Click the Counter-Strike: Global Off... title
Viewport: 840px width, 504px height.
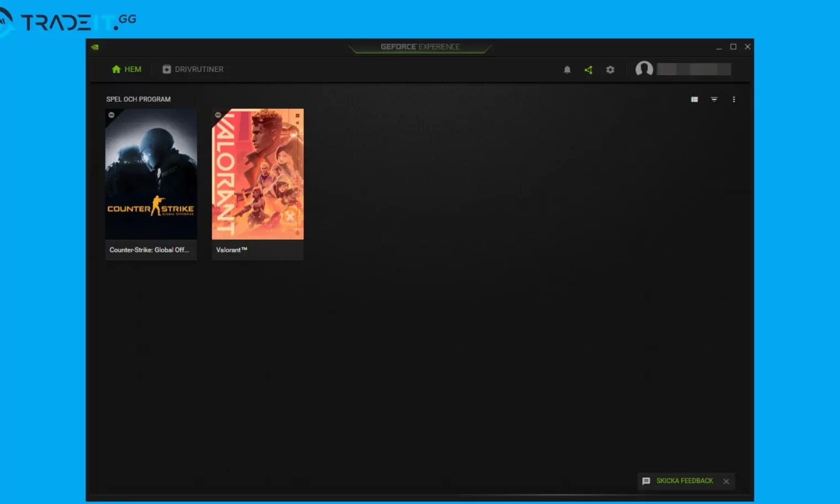pos(149,250)
